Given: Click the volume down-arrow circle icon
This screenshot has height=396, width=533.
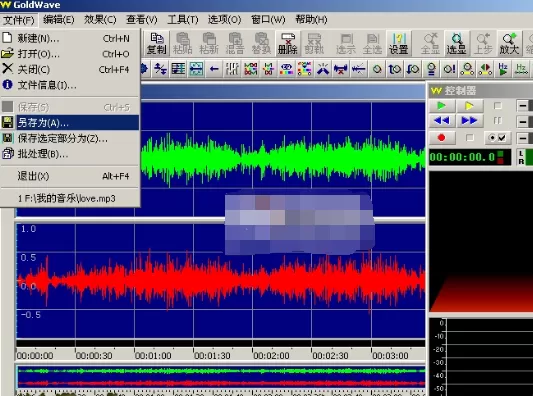Looking at the screenshot, I should (x=413, y=69).
